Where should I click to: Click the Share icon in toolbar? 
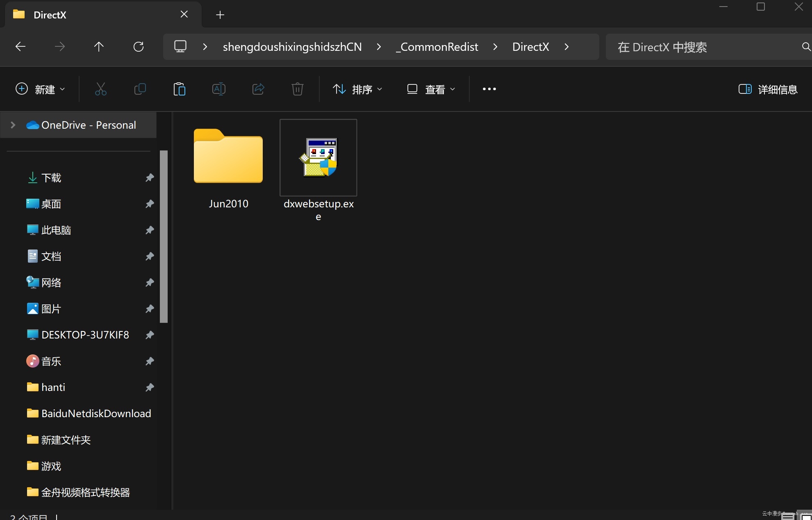tap(258, 89)
